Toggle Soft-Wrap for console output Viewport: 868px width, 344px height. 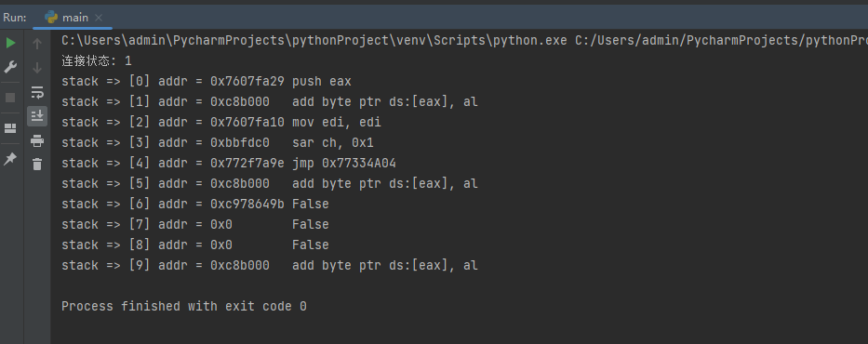tap(37, 92)
